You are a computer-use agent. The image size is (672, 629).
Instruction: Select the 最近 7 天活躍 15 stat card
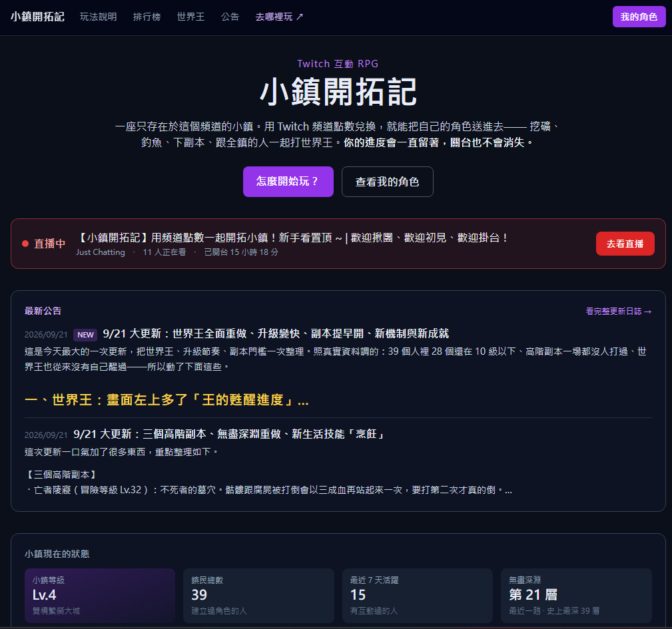point(418,596)
